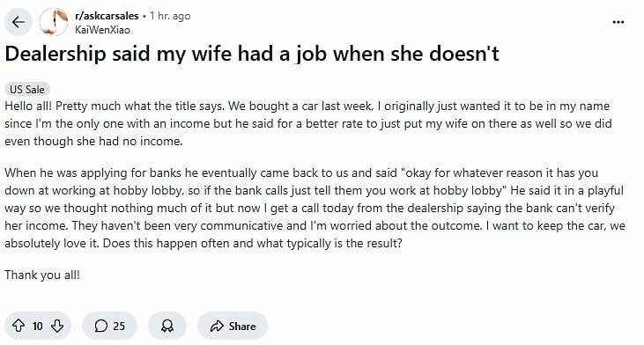View the 25 comments count

(119, 327)
